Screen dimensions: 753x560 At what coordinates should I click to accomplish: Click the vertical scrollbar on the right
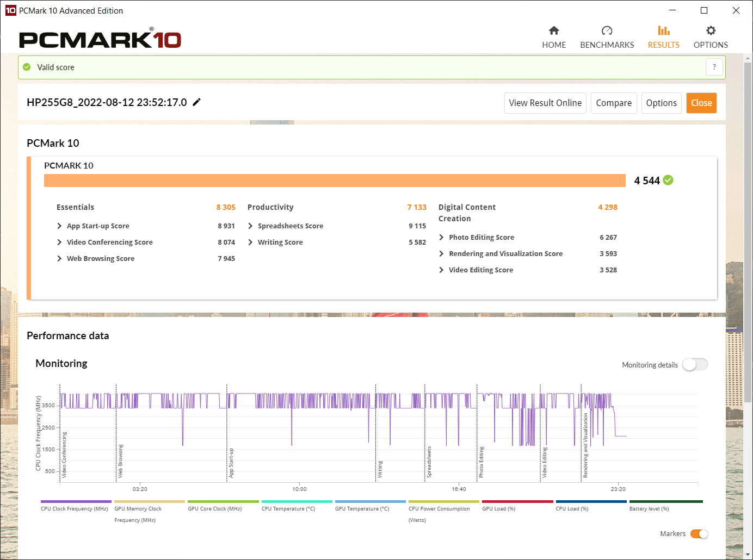pyautogui.click(x=748, y=228)
